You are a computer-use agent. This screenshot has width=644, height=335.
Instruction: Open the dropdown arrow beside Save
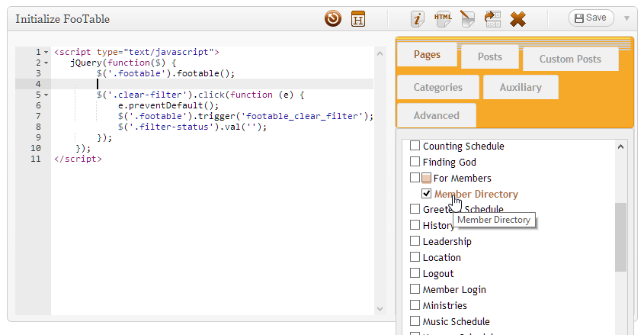pyautogui.click(x=626, y=18)
